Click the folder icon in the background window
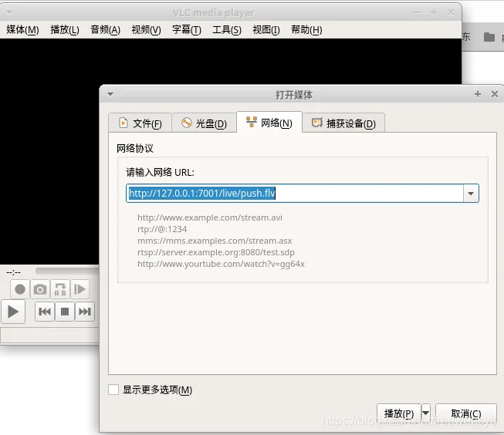This screenshot has height=435, width=504. tap(489, 37)
